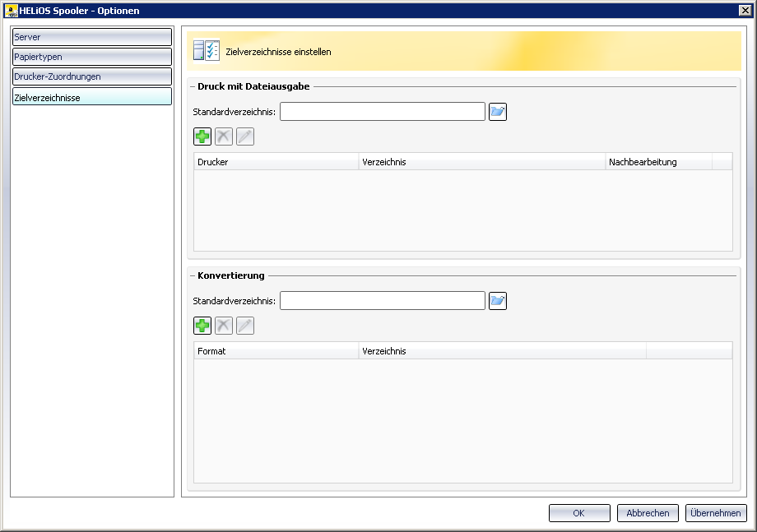Click the Zielverzeichnisse einstellen header icon
The height and width of the screenshot is (532, 757).
tap(207, 51)
